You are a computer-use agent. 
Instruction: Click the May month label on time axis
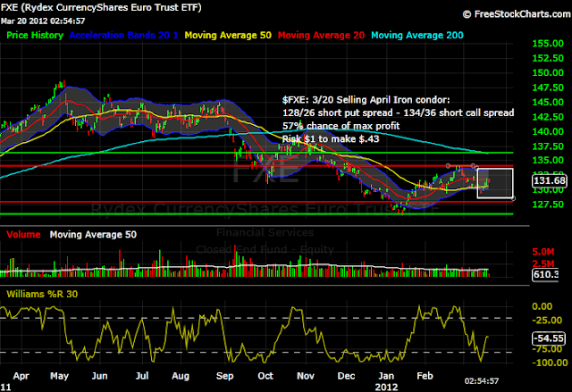(x=60, y=376)
